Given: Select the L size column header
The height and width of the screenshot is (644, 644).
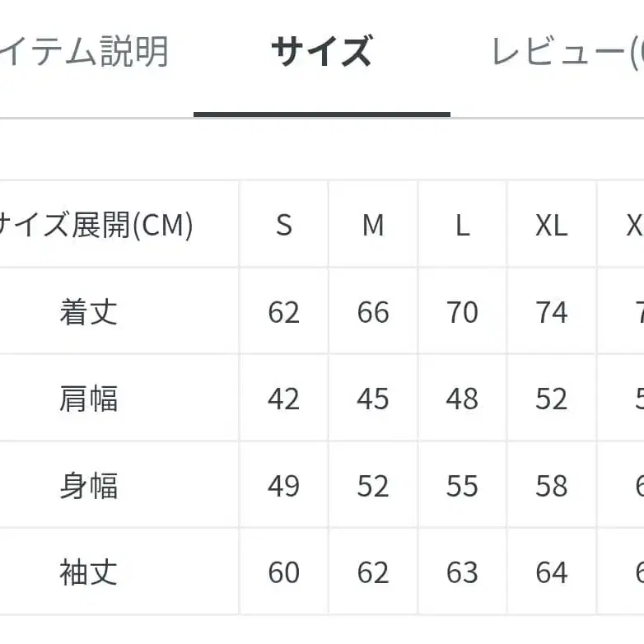Looking at the screenshot, I should 462,225.
